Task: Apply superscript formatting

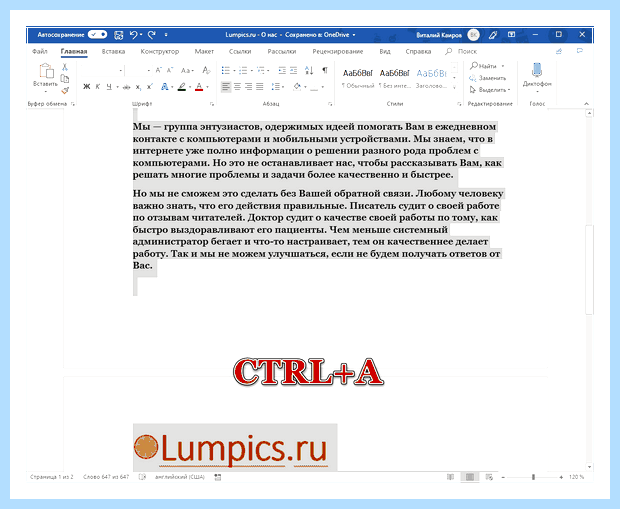Action: tap(150, 87)
